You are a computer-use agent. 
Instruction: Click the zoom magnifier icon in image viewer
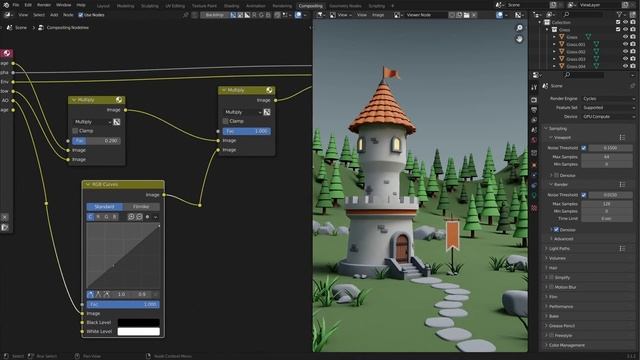click(519, 28)
